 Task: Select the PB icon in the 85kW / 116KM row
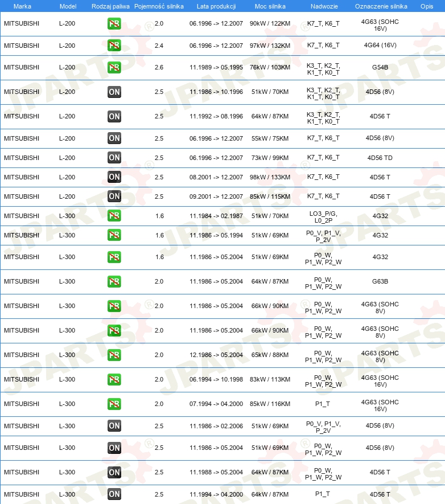point(114,404)
